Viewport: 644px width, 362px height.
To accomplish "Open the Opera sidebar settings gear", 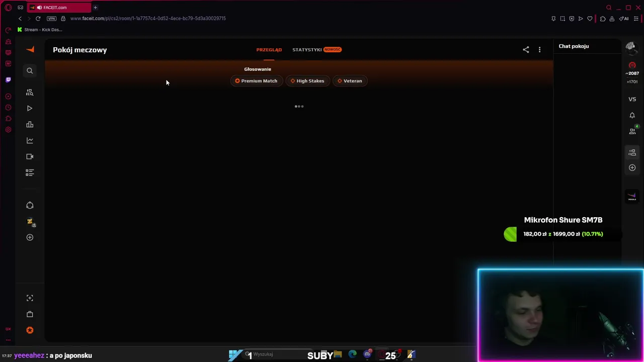I will [8, 130].
